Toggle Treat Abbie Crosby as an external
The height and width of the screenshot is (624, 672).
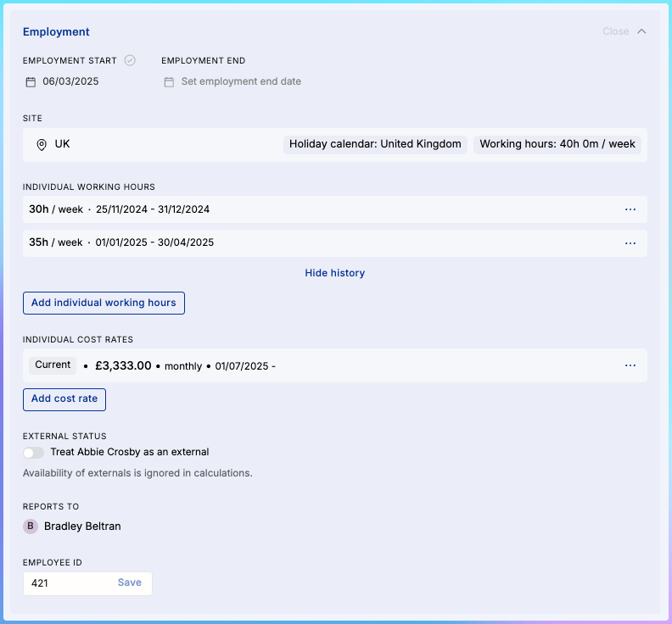33,453
